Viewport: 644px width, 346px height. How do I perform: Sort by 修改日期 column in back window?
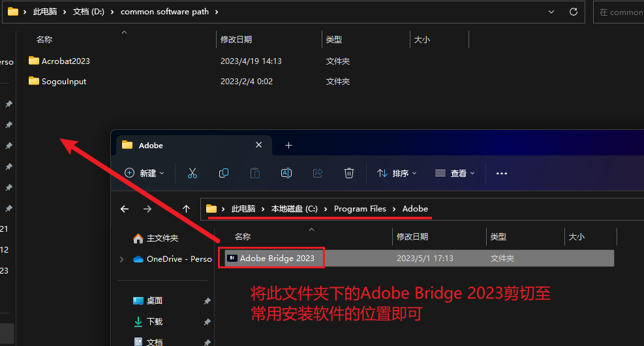236,39
